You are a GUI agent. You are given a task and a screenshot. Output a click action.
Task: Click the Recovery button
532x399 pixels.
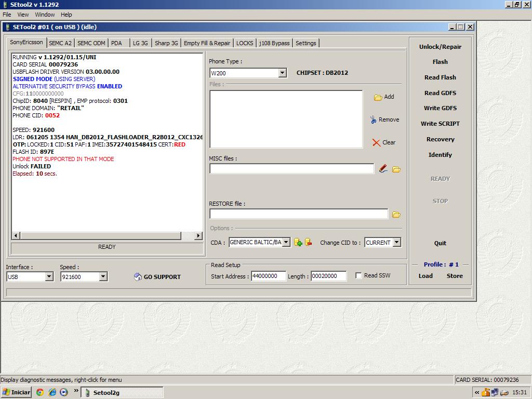(x=440, y=139)
